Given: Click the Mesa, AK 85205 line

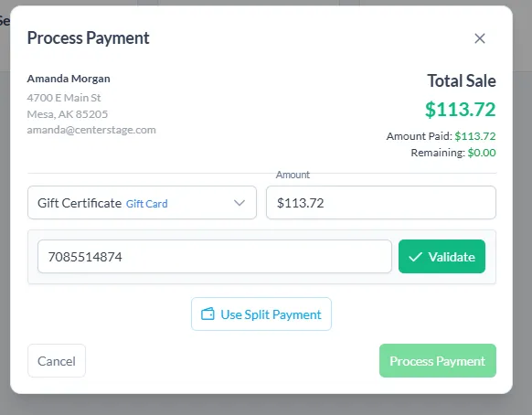Looking at the screenshot, I should pyautogui.click(x=67, y=114).
